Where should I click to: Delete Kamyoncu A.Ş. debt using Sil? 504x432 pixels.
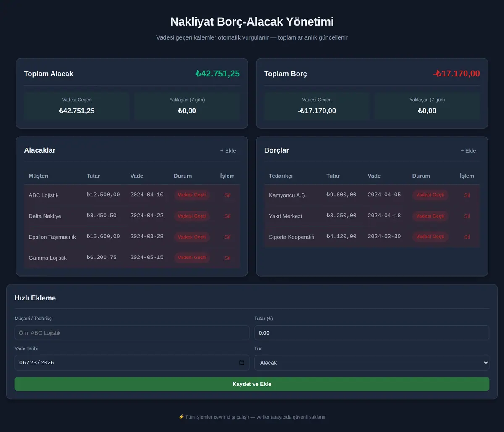[467, 195]
